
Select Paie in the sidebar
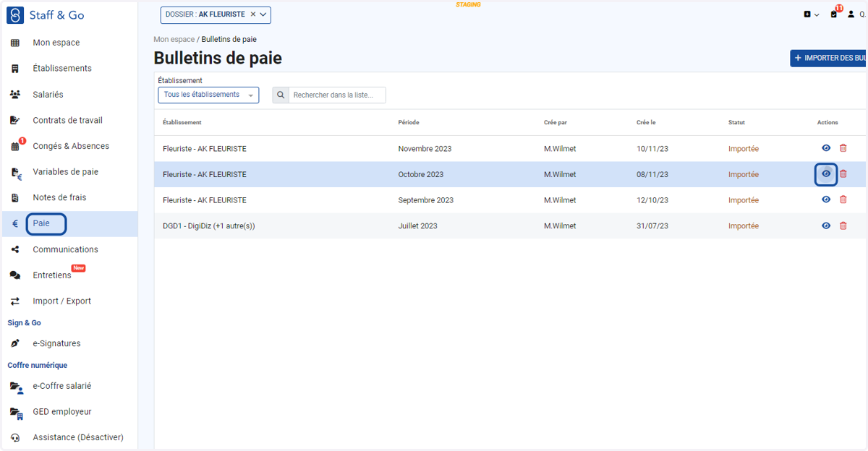coord(41,223)
